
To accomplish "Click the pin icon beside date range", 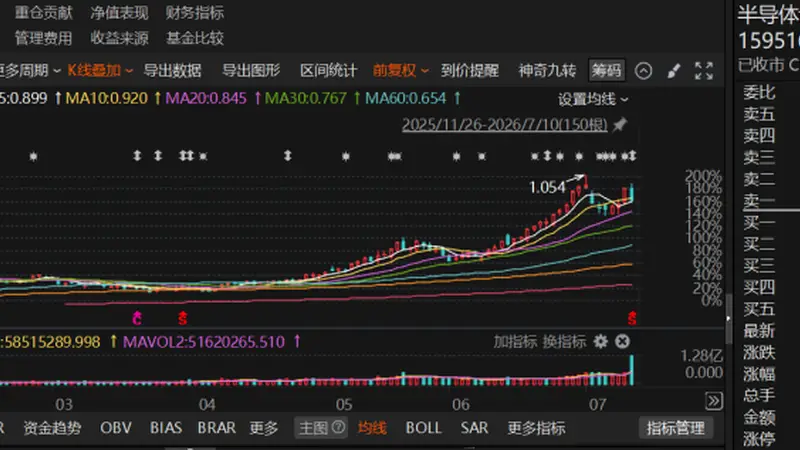I will [619, 124].
